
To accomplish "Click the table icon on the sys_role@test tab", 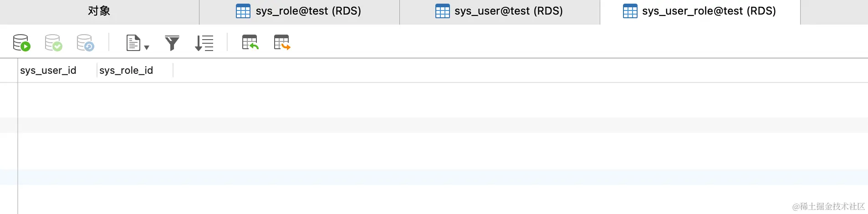I will (x=243, y=11).
